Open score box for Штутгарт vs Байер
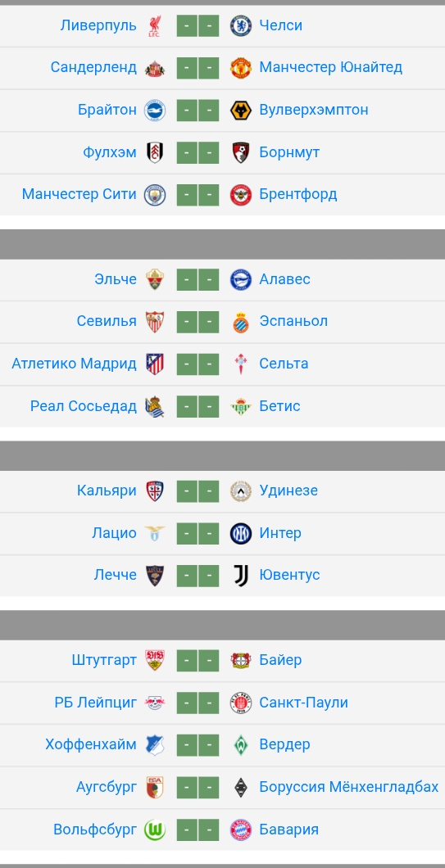Screen dimensions: 445x868 click(198, 660)
